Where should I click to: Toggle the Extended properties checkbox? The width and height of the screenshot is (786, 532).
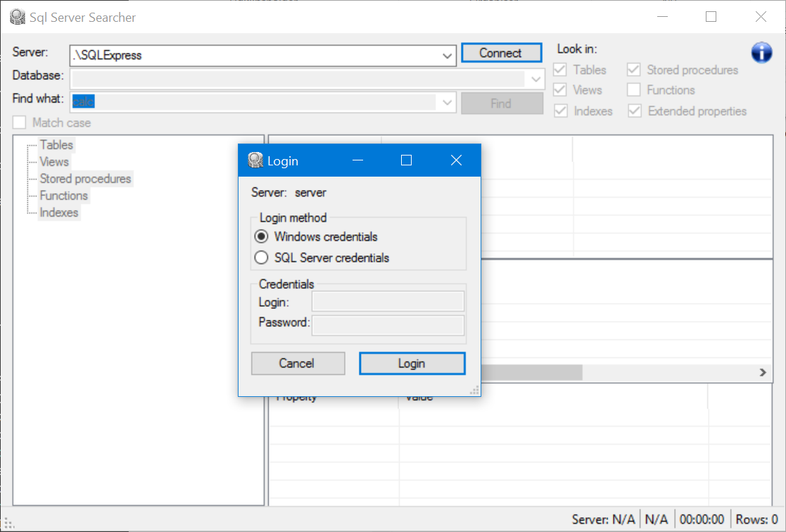[x=634, y=110]
